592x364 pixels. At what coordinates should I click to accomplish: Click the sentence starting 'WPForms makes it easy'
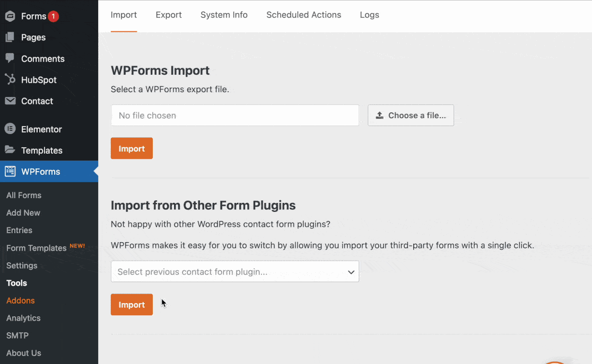pyautogui.click(x=323, y=245)
